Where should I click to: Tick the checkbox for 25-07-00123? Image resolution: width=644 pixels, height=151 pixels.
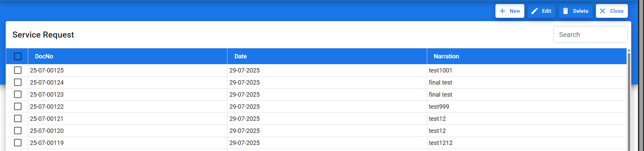[18, 94]
